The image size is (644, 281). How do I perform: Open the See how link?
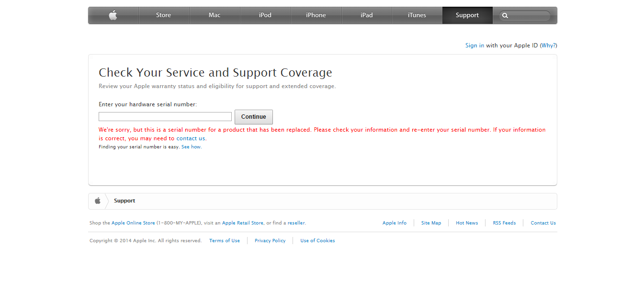191,147
